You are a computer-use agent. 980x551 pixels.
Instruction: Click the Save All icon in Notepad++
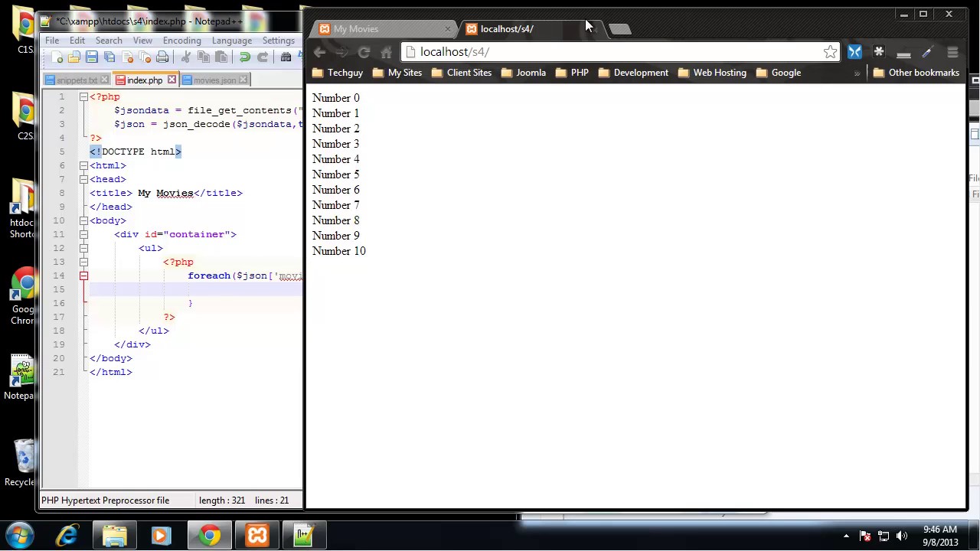pyautogui.click(x=109, y=57)
